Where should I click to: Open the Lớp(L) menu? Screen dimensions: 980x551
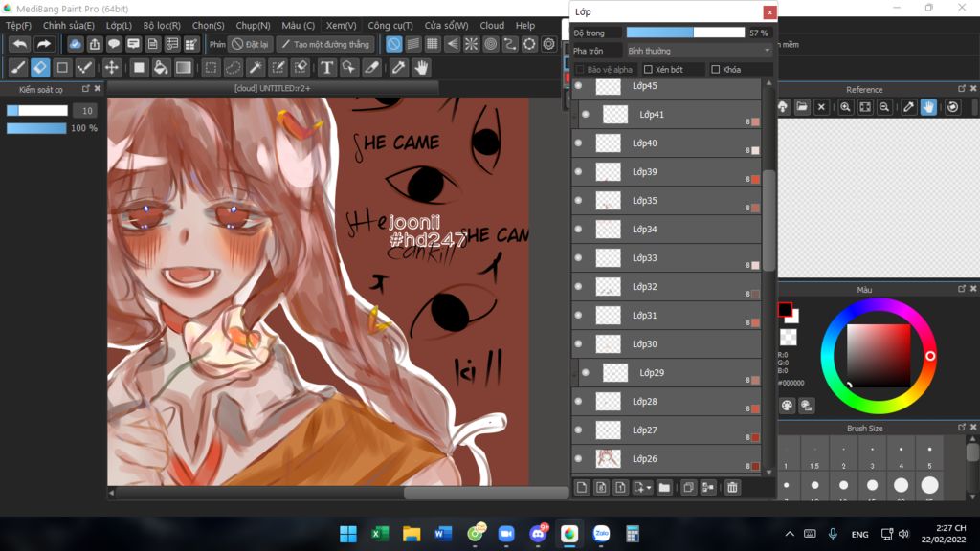tap(119, 26)
